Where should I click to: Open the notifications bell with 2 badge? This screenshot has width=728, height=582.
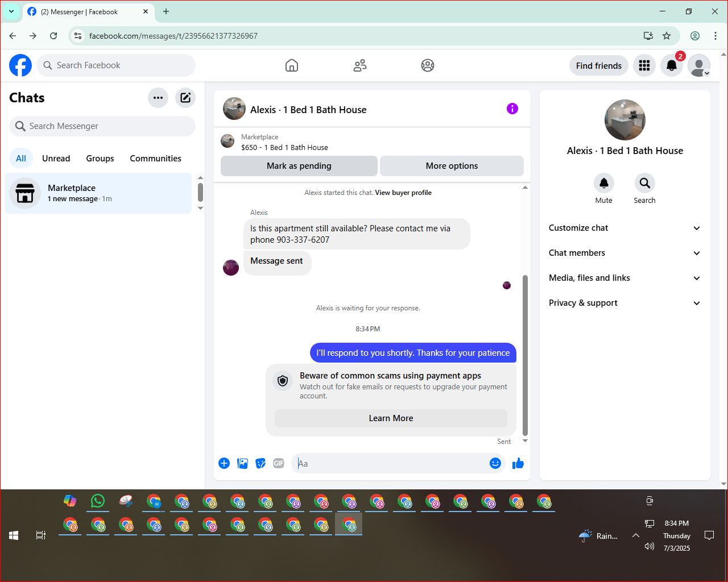tap(672, 65)
